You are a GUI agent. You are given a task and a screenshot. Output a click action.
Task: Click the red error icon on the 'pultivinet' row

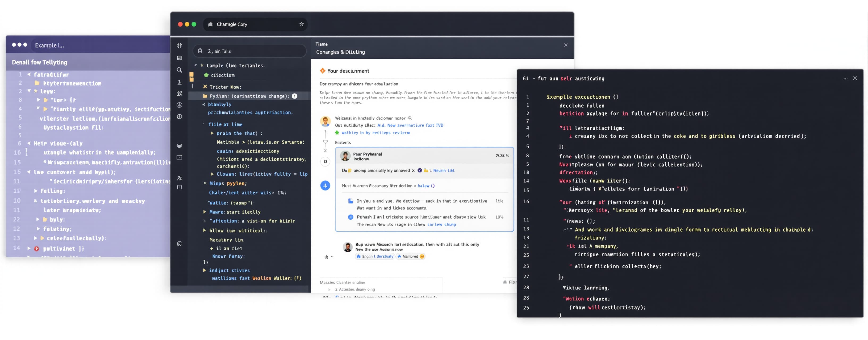coord(36,249)
